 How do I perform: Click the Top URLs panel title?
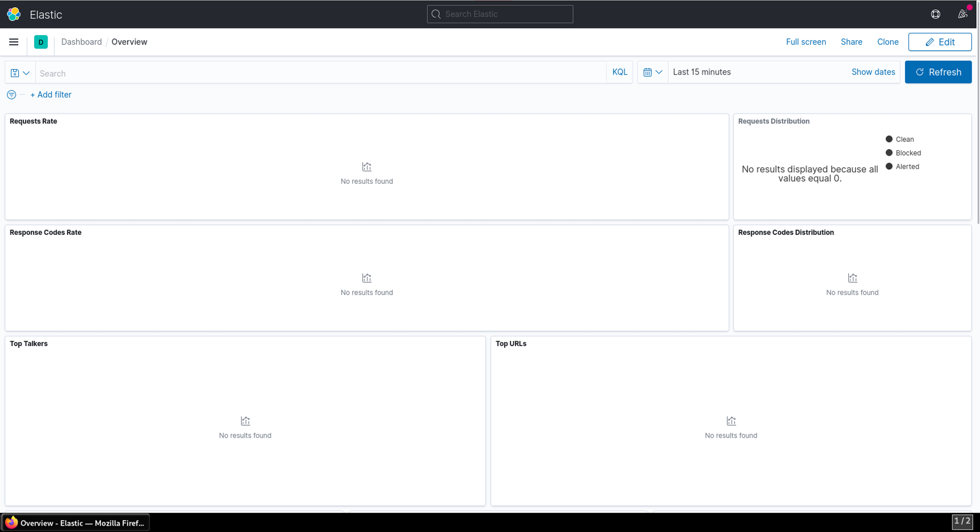pos(510,344)
